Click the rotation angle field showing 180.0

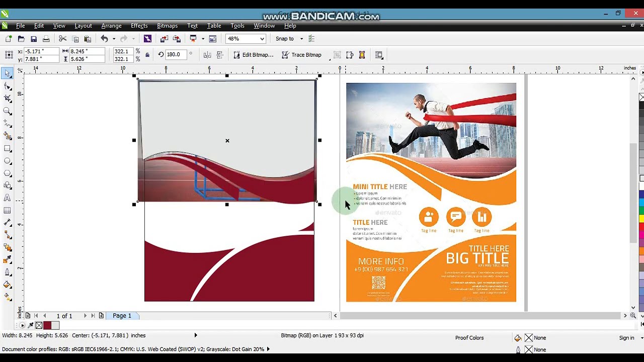(x=175, y=54)
